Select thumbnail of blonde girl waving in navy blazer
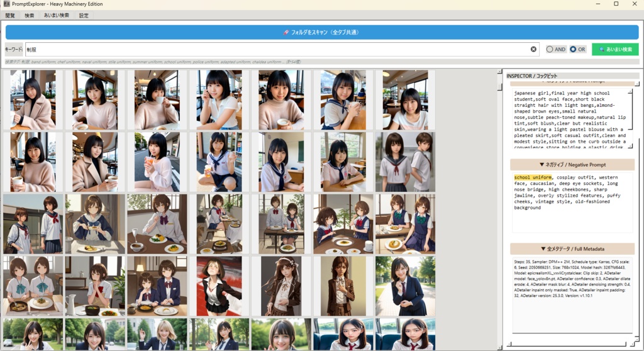The image size is (644, 351). click(x=157, y=334)
